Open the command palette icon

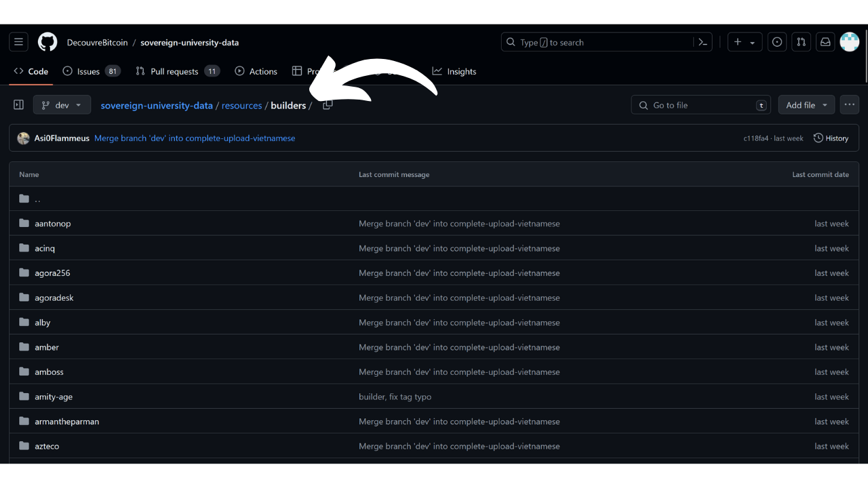[703, 42]
